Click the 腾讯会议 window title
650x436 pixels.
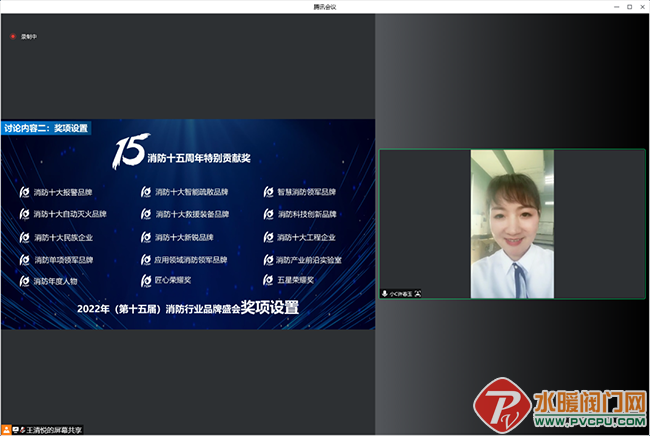point(325,7)
